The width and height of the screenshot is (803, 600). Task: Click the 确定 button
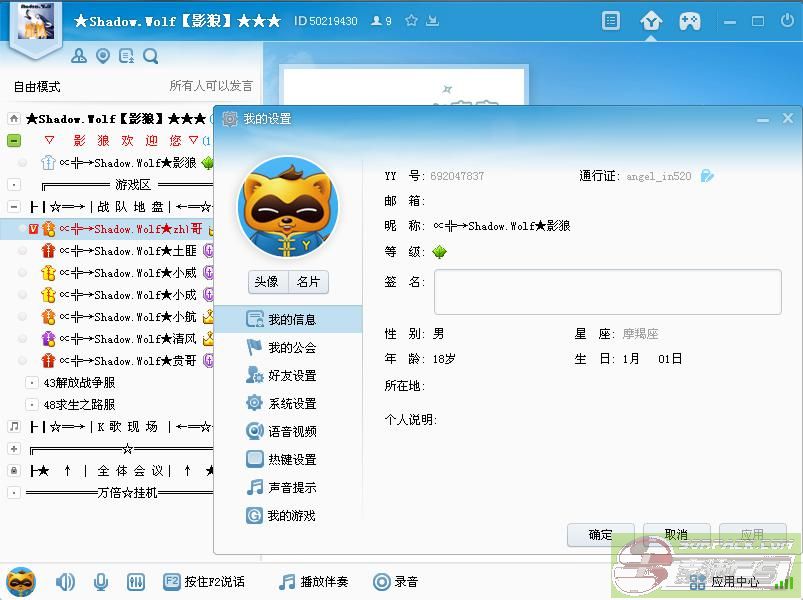[601, 535]
